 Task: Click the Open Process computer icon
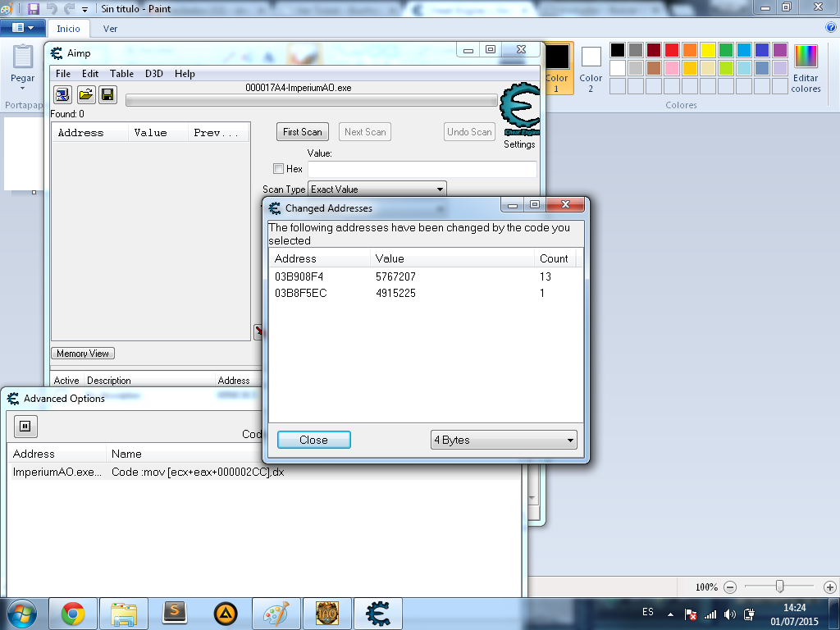coord(63,94)
